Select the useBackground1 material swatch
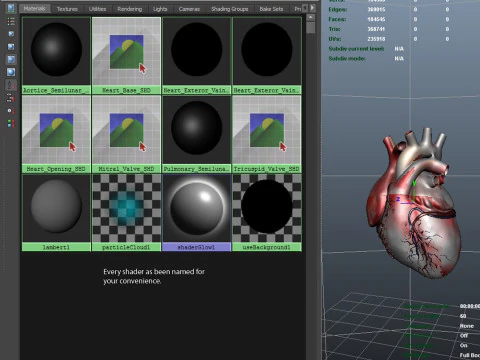 coord(267,212)
